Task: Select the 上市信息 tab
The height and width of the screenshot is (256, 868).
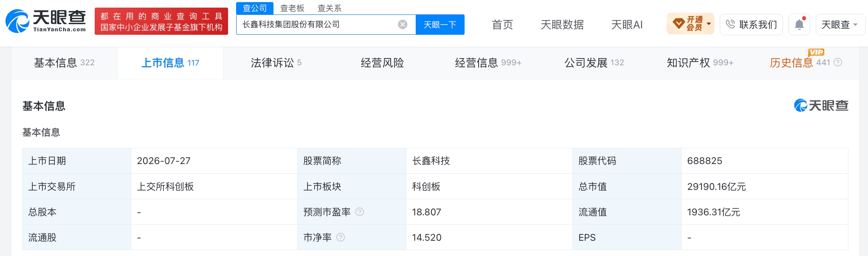Action: (170, 63)
